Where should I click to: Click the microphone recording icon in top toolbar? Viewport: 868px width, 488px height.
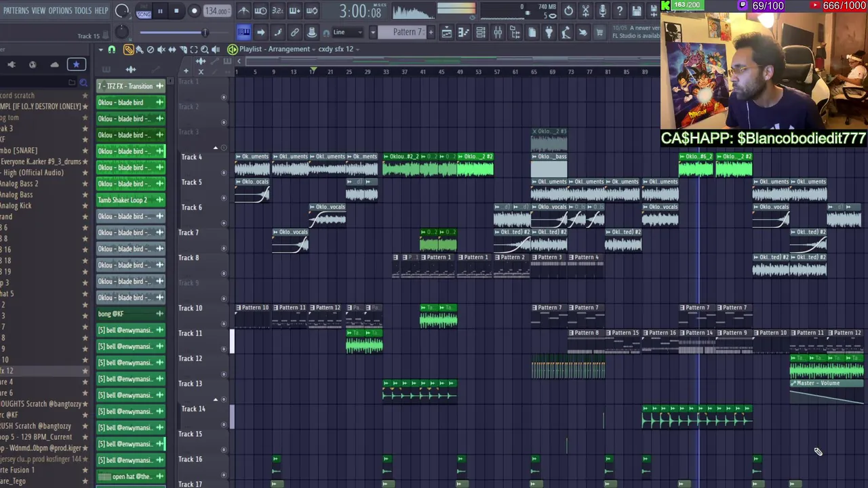click(x=602, y=11)
